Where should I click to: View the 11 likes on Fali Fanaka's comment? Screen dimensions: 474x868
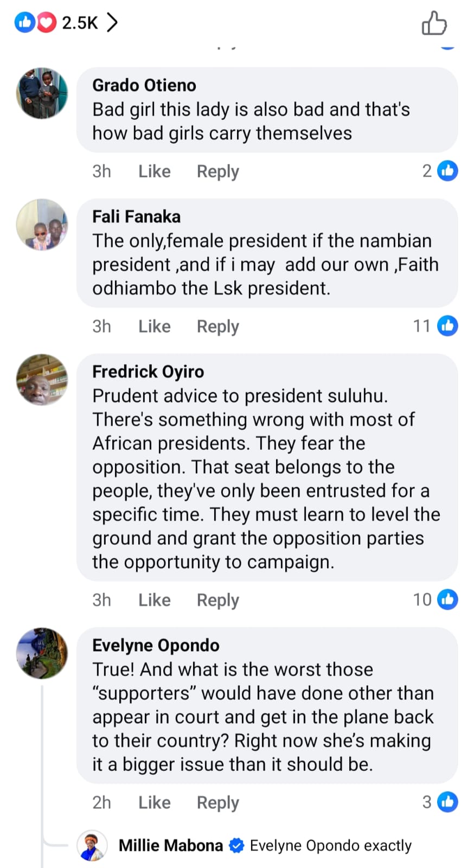pyautogui.click(x=435, y=326)
